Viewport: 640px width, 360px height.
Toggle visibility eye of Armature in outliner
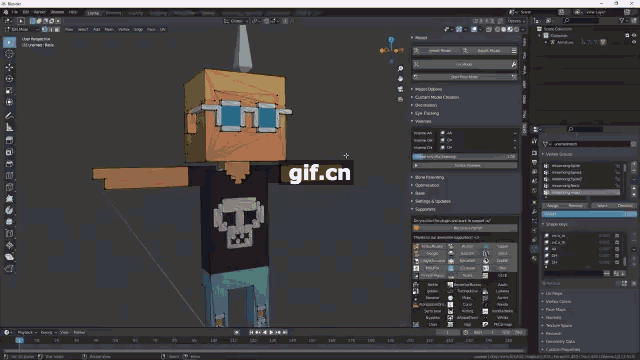point(634,42)
